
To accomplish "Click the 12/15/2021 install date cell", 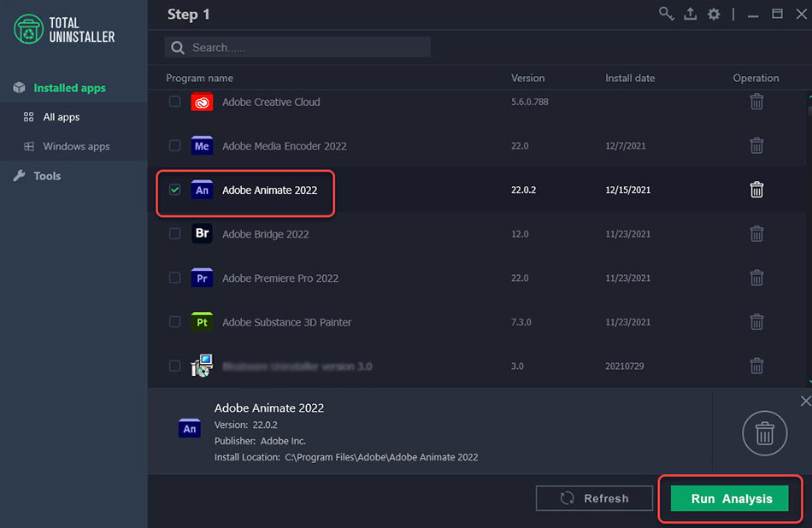I will pos(627,190).
